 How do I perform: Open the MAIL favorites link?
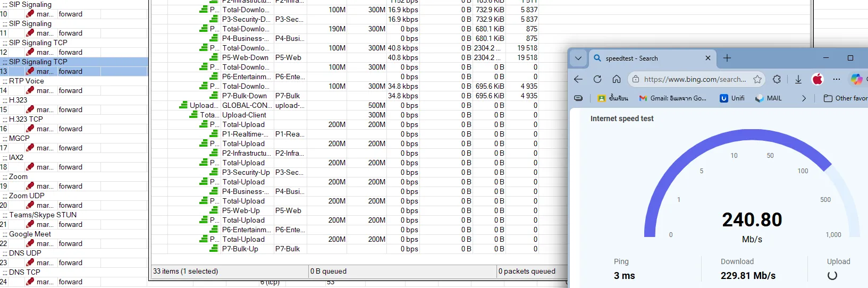[769, 98]
